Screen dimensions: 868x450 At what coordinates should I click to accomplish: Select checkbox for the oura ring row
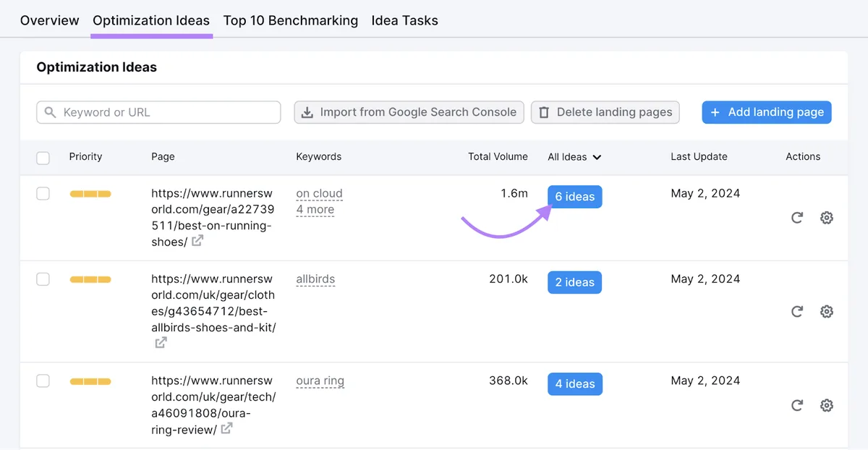tap(43, 381)
